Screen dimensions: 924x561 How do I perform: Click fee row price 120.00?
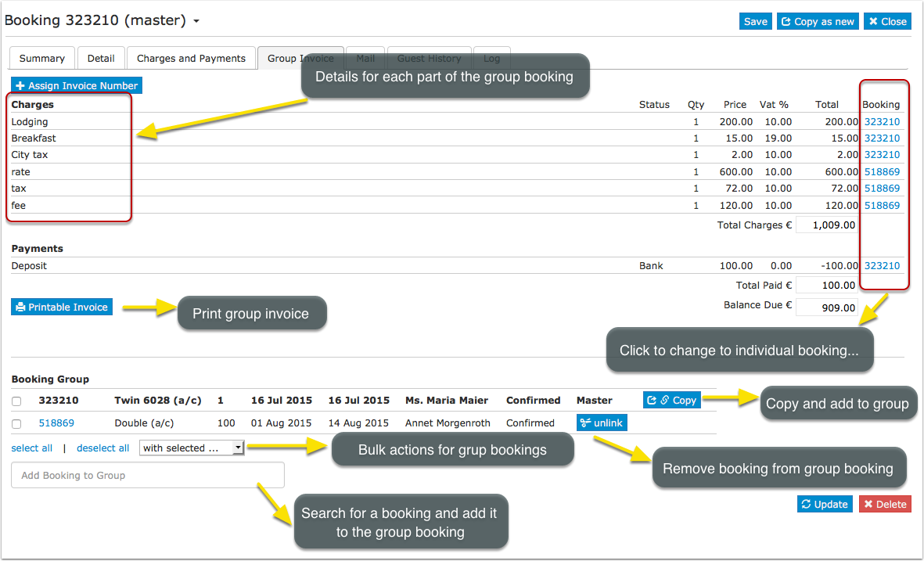[x=736, y=206]
